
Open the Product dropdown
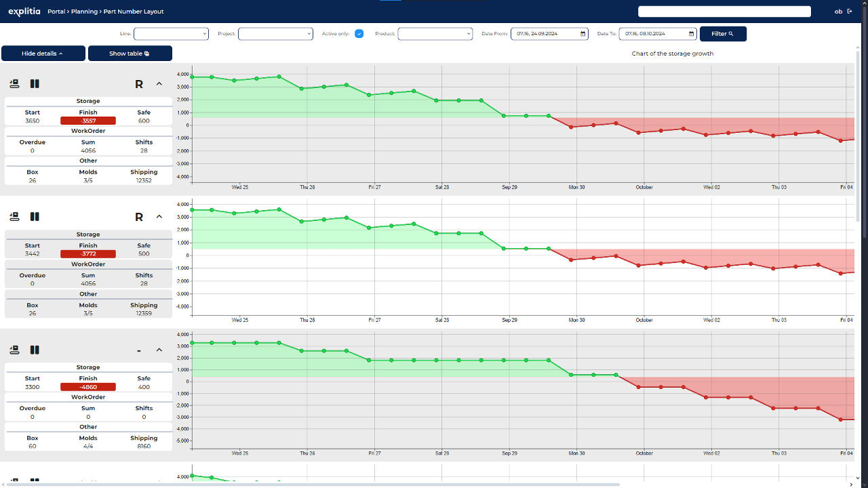pyautogui.click(x=435, y=33)
